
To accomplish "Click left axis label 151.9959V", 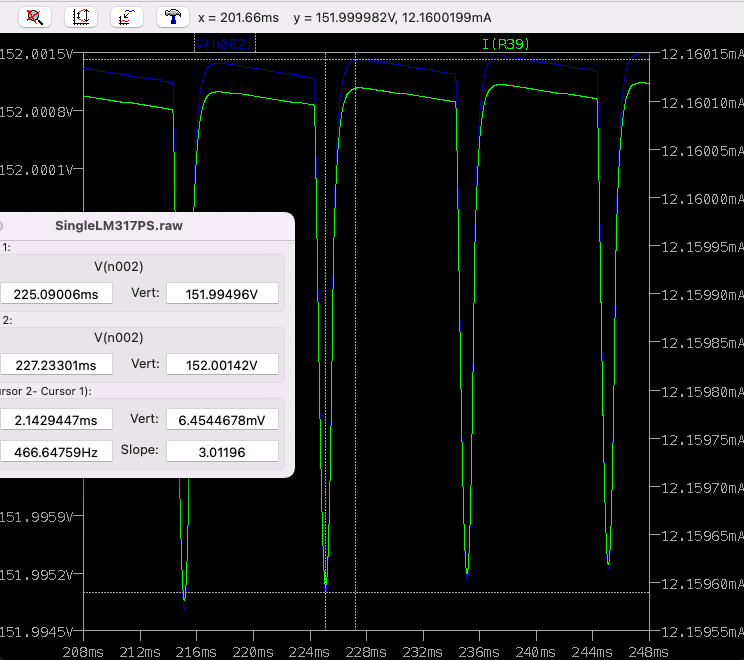I will [x=36, y=517].
